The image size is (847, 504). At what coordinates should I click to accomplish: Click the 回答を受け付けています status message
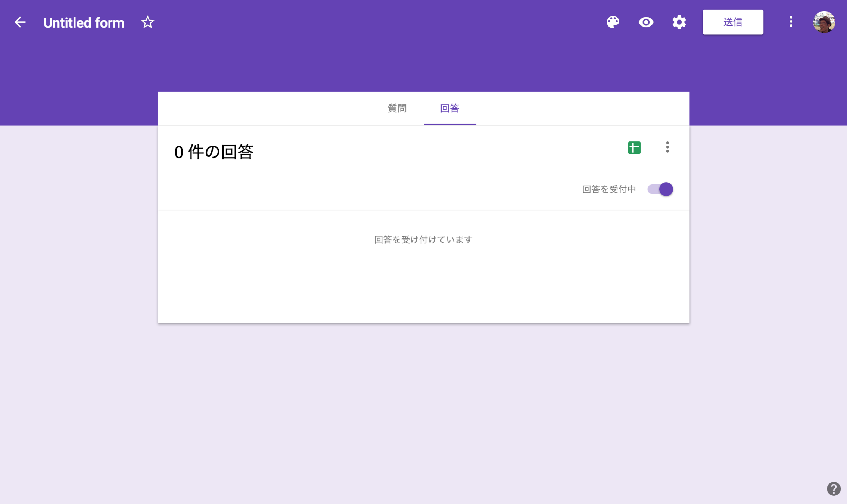[423, 239]
